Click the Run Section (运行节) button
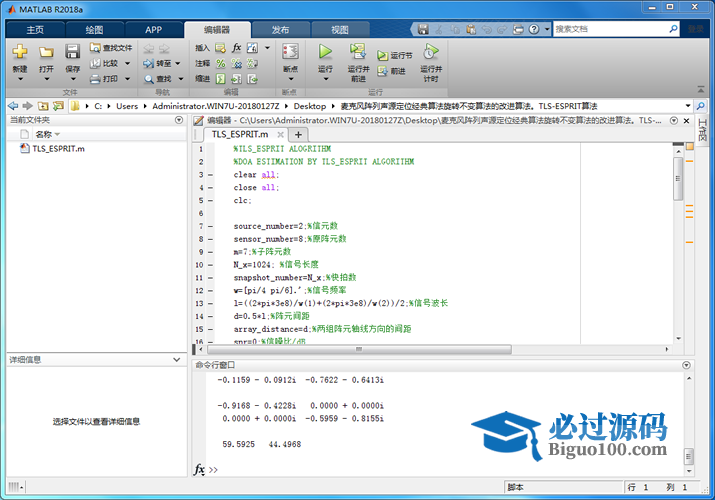The height and width of the screenshot is (500, 715). pos(397,56)
